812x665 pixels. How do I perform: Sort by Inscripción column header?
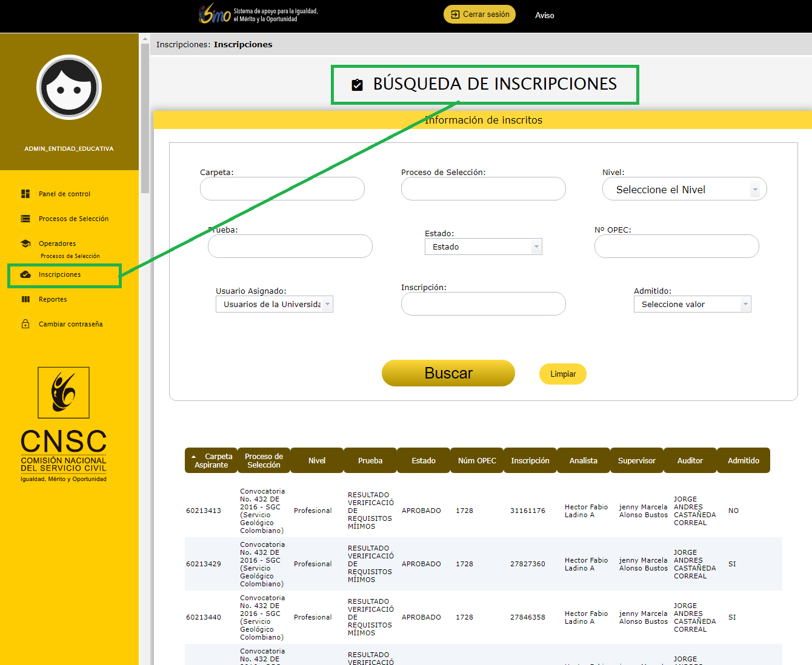(x=530, y=460)
